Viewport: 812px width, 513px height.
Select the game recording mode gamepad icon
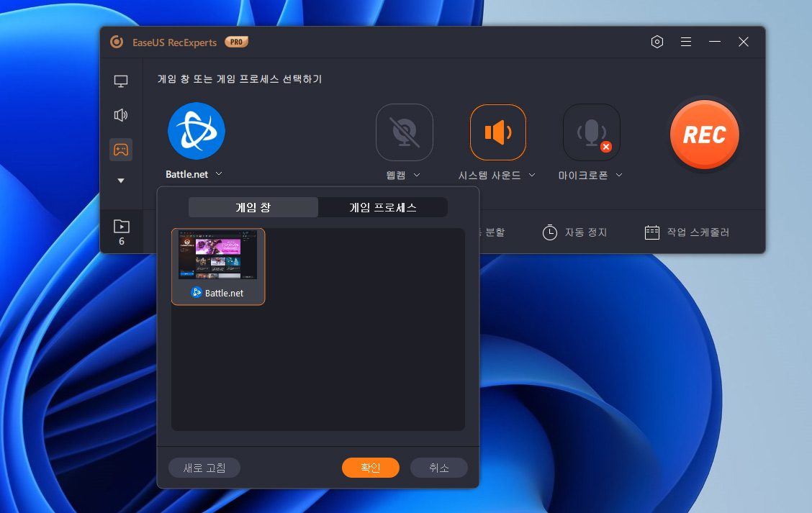(121, 150)
